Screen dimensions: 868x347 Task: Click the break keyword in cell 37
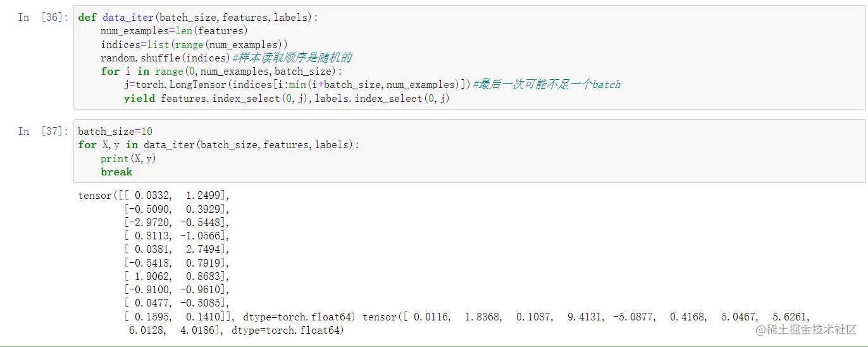click(116, 172)
